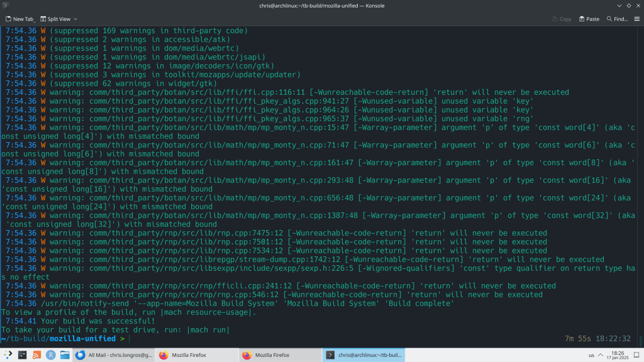
Task: Open the file manager folder icon
Action: coord(64,355)
